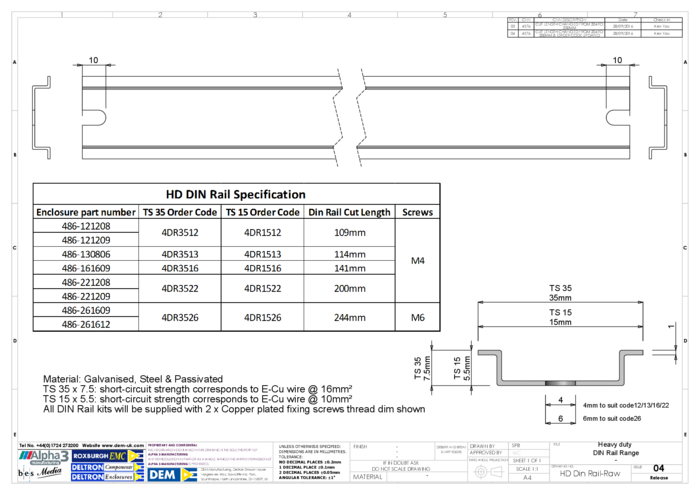The height and width of the screenshot is (495, 700).
Task: Click the slot width dimension 6
Action: (561, 419)
